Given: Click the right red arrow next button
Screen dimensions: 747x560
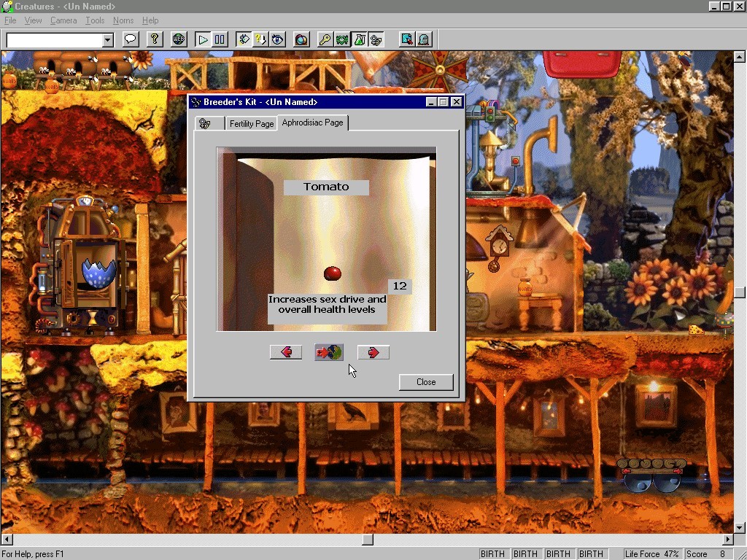Looking at the screenshot, I should pos(373,352).
